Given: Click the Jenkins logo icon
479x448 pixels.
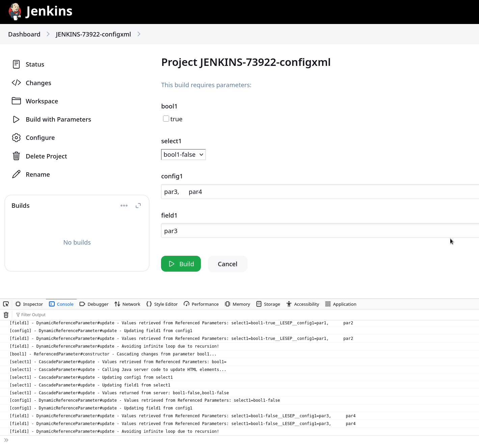Looking at the screenshot, I should 15,11.
